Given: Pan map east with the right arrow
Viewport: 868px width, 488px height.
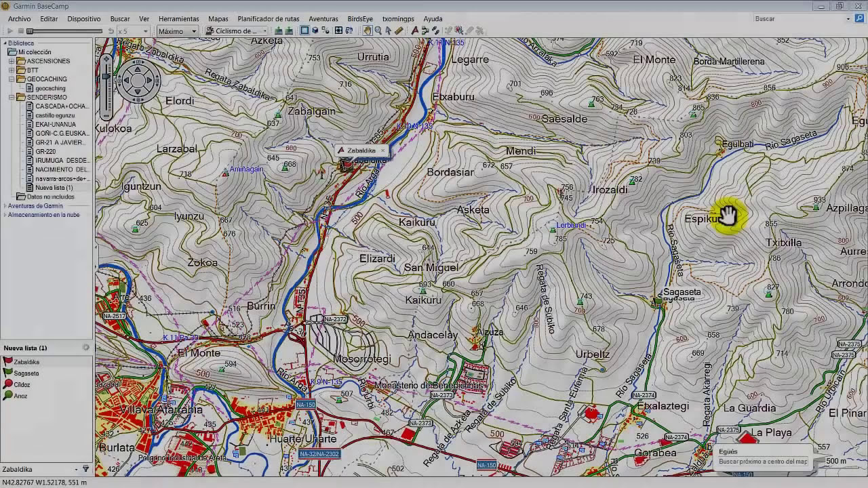Looking at the screenshot, I should (x=151, y=81).
